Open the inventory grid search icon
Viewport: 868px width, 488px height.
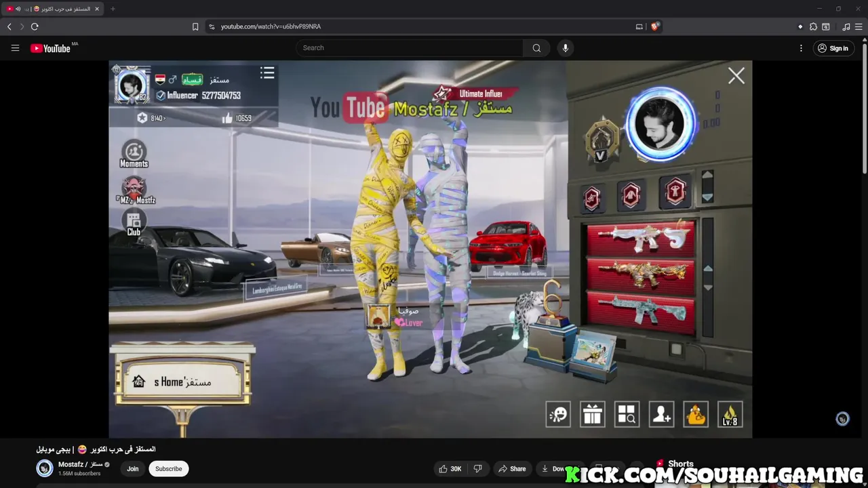pos(627,415)
